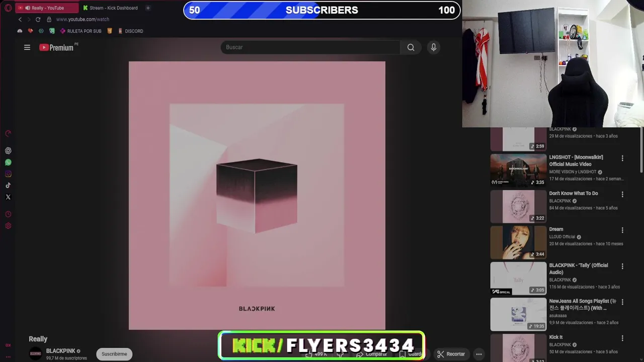Open options menu for NewJeans playlist video
The image size is (644, 362).
pyautogui.click(x=622, y=302)
